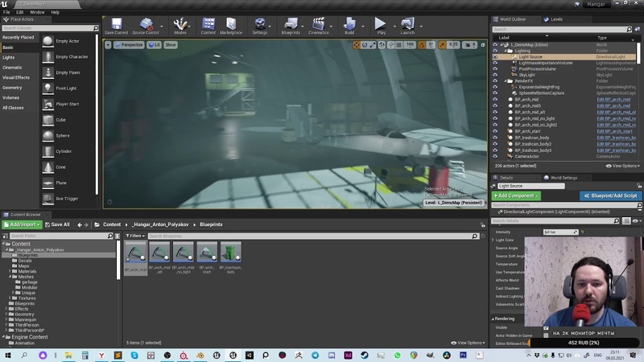This screenshot has width=644, height=362.
Task: Open the Edit menu
Action: (19, 12)
